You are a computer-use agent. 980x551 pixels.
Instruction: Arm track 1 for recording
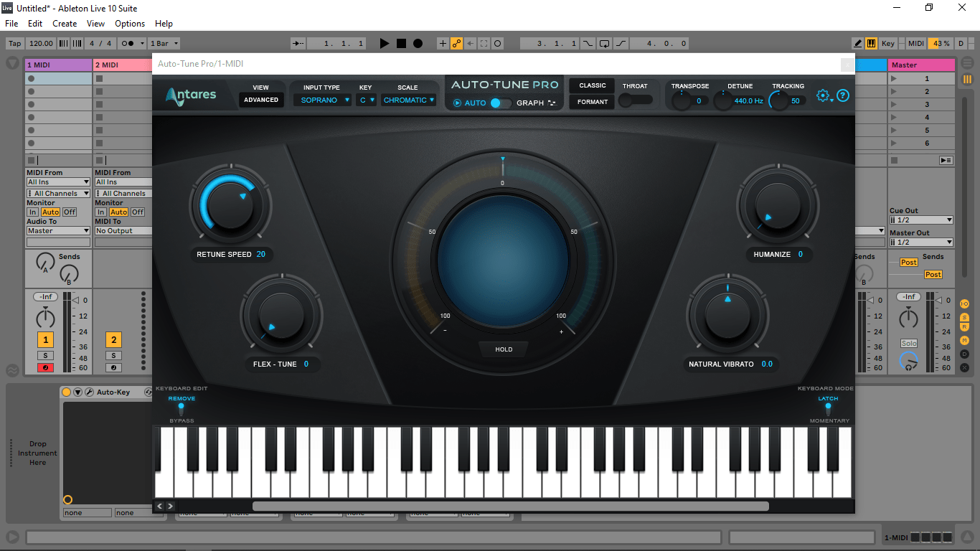click(45, 368)
